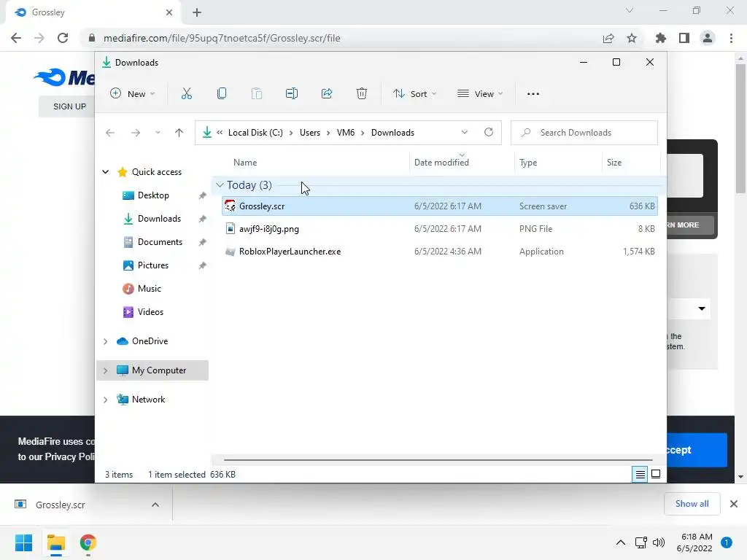Open a new Chrome tab

[x=197, y=13]
